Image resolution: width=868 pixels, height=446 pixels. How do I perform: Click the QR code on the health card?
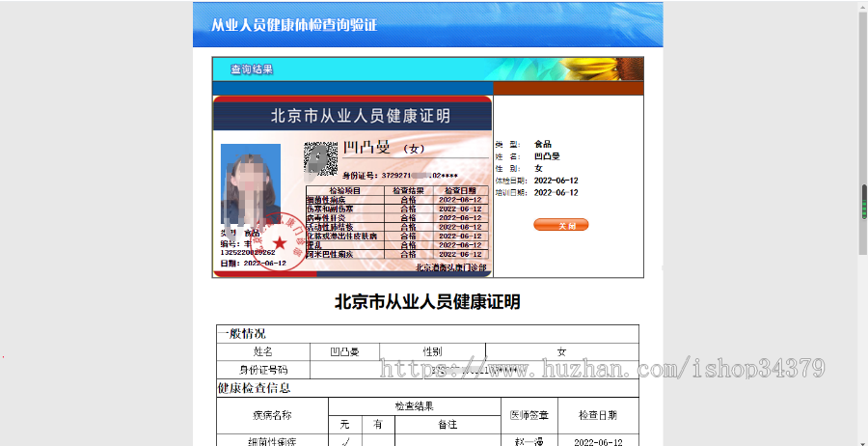coord(321,159)
